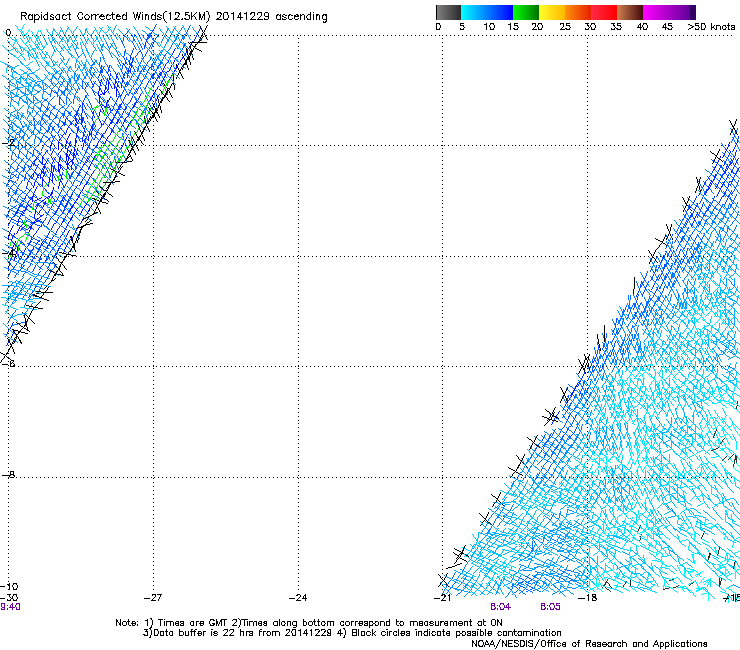
Task: Select the '35' label under the color bar
Action: pos(616,27)
